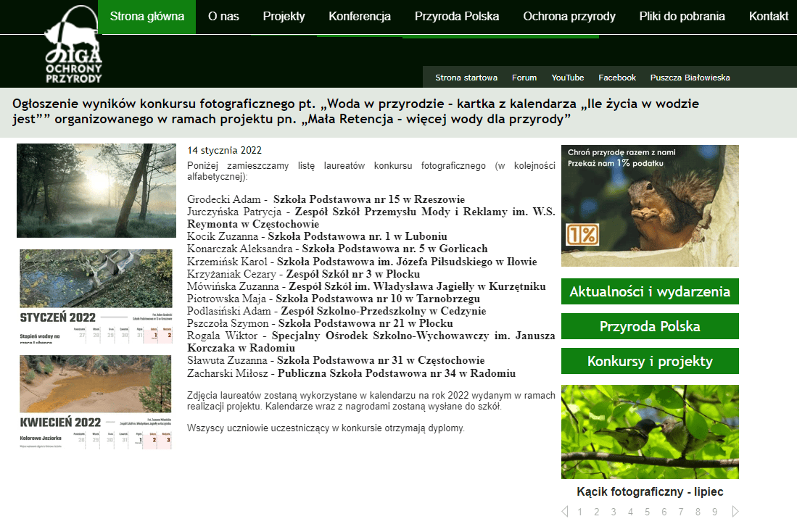
Task: Select Konferencja in the top navigation
Action: point(360,17)
